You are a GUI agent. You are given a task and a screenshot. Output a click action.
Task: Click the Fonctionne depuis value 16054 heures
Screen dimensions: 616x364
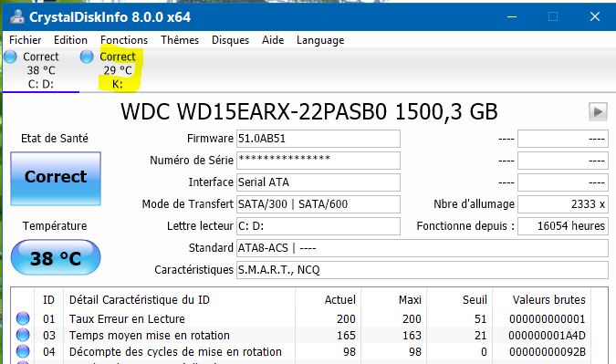pyautogui.click(x=563, y=226)
